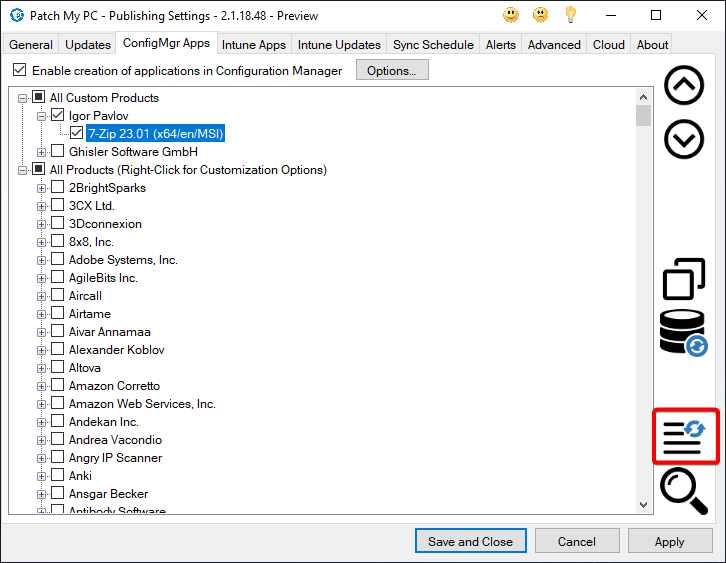Toggle Enable creation of applications checkbox
The height and width of the screenshot is (563, 726).
coord(19,71)
